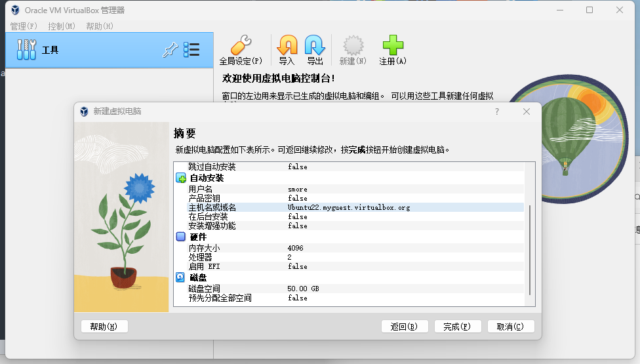The height and width of the screenshot is (364, 640).
Task: Click the Ubuntu22.myguest.virtualbox.org value
Action: pyautogui.click(x=349, y=207)
